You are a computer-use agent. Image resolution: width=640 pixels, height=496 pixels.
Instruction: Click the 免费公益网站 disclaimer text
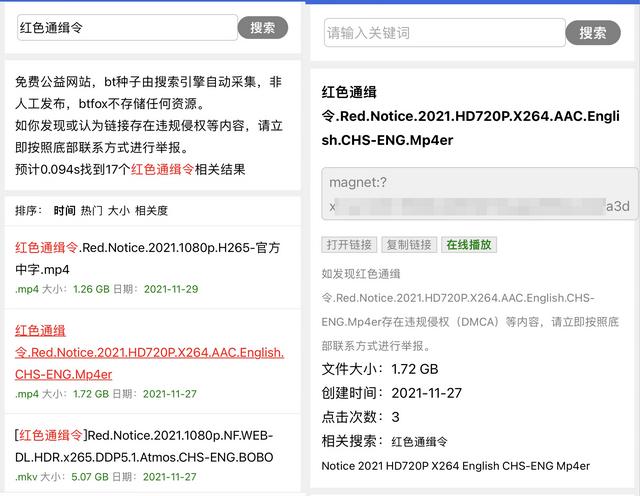pyautogui.click(x=149, y=115)
